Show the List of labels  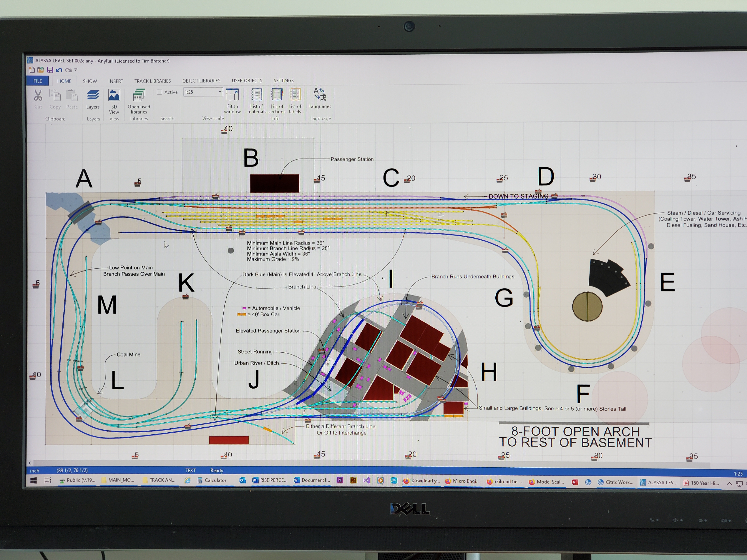295,101
